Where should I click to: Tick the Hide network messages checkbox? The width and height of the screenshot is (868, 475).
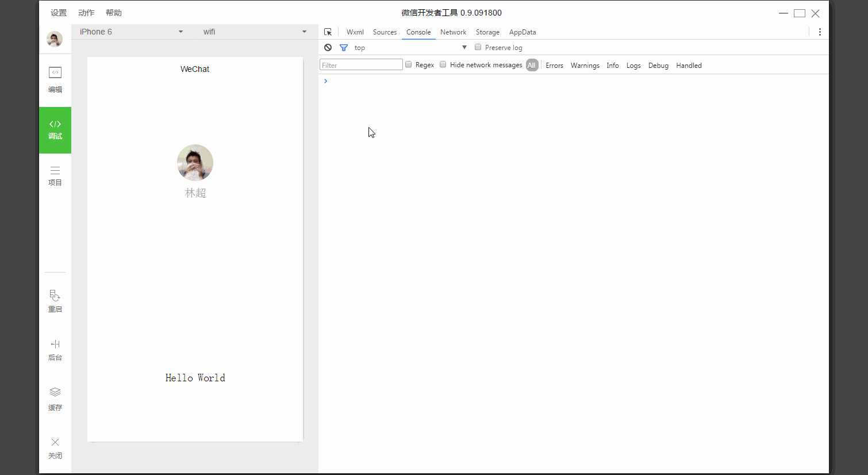pyautogui.click(x=443, y=64)
